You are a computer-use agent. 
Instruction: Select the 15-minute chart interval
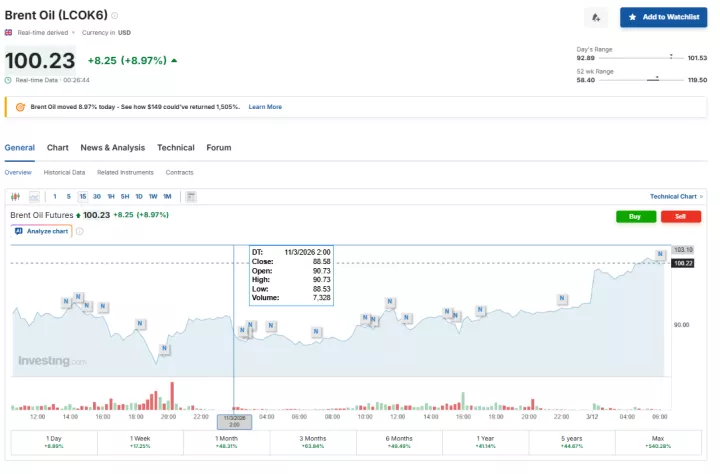pyautogui.click(x=82, y=196)
